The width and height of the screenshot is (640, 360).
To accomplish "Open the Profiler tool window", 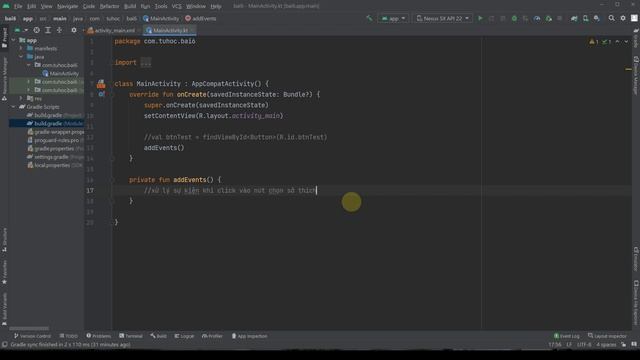I will (212, 336).
